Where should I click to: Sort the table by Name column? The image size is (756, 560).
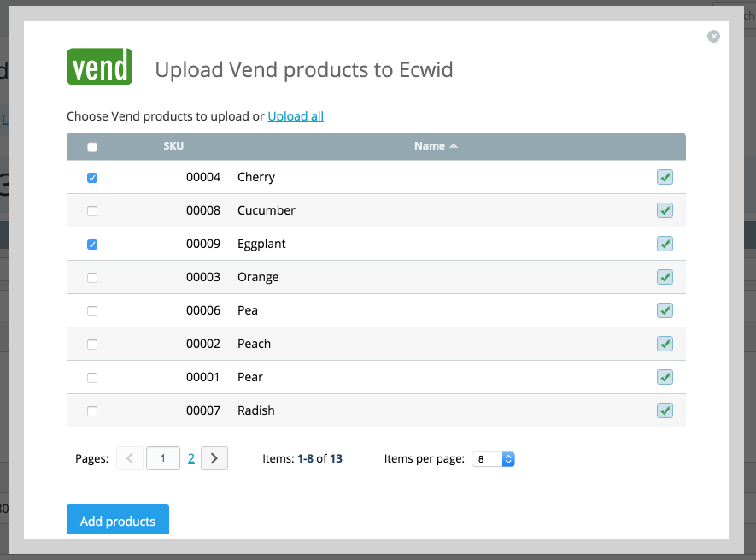pyautogui.click(x=436, y=146)
